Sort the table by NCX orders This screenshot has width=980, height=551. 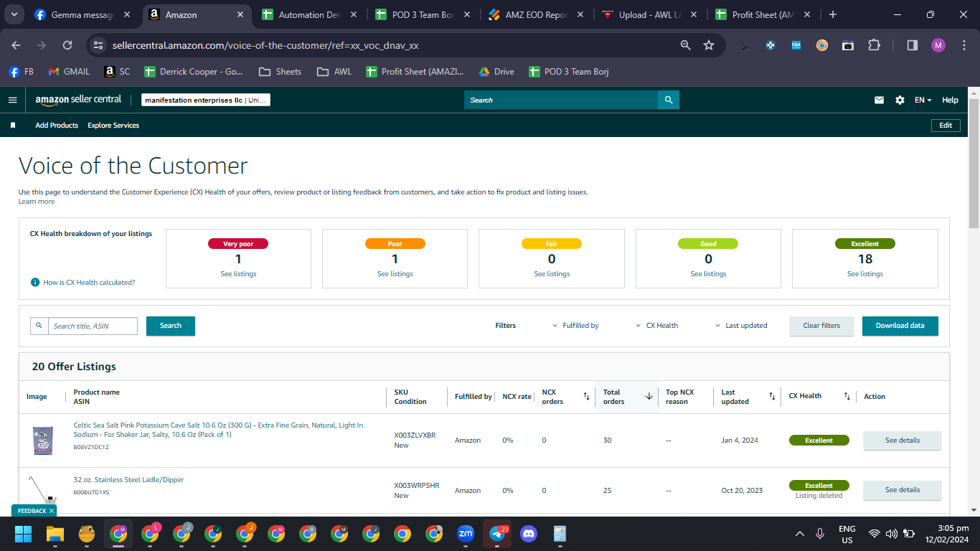coord(586,396)
